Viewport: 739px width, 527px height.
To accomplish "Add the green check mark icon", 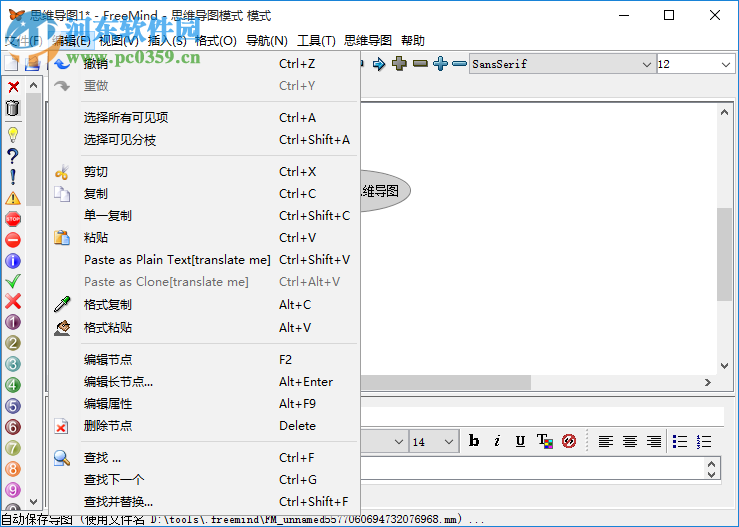I will 13,281.
